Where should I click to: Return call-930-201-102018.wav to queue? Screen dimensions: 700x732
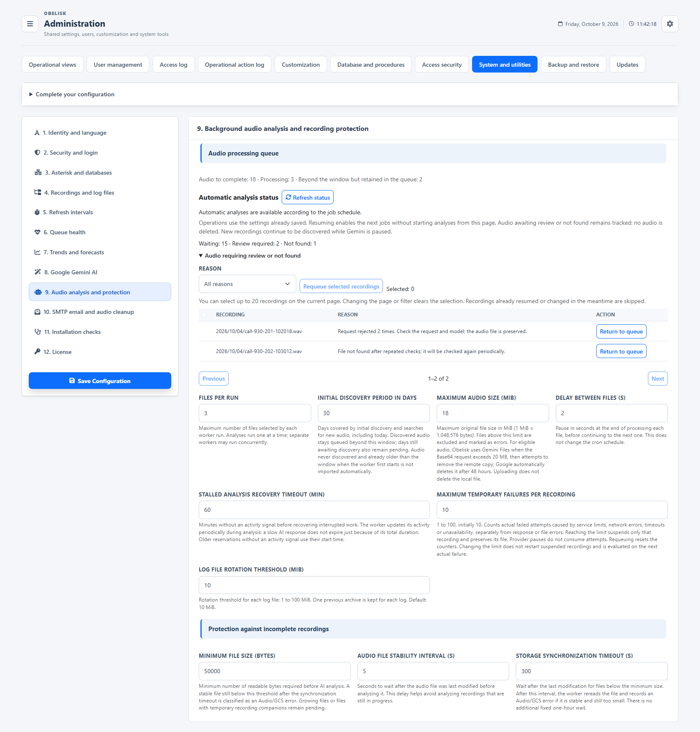click(x=621, y=331)
